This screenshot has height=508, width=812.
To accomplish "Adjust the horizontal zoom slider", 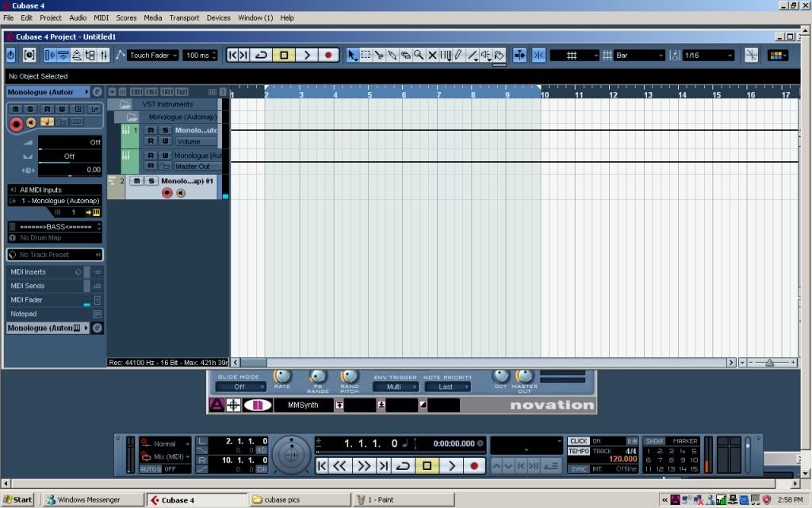I will pos(769,362).
